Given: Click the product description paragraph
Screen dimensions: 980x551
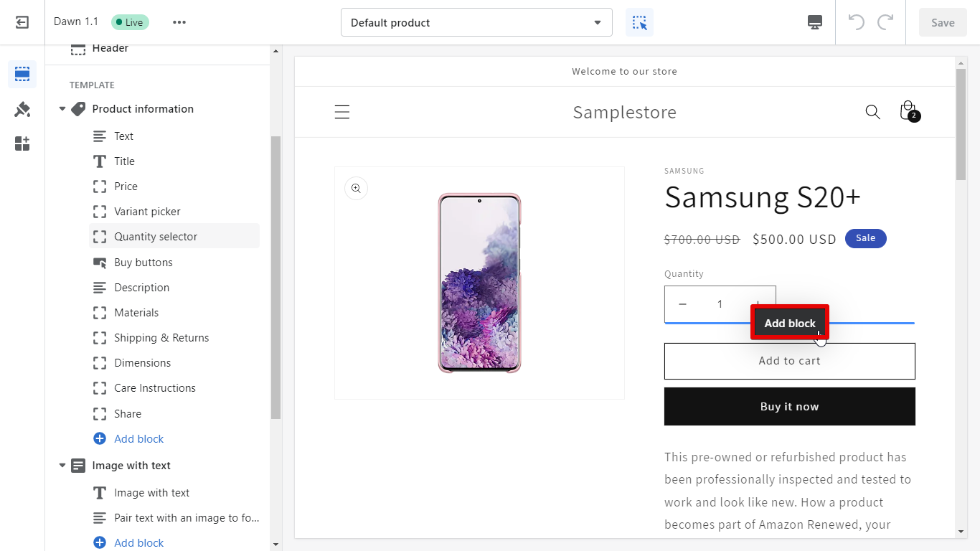Looking at the screenshot, I should click(x=788, y=491).
